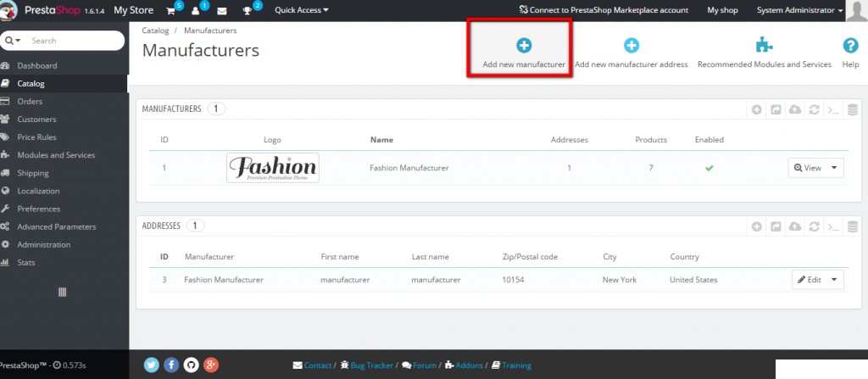Open the Quick Access dropdown
This screenshot has width=868, height=379.
pos(301,10)
